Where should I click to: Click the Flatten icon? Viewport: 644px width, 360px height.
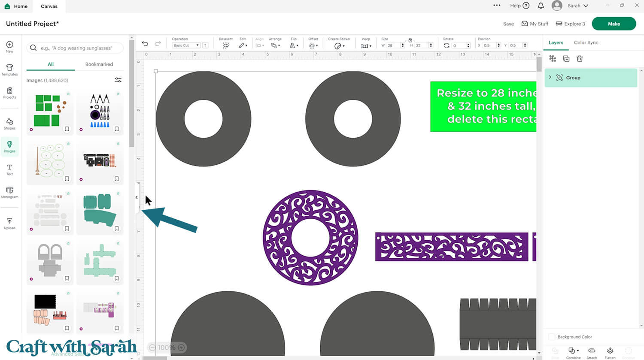(x=610, y=351)
